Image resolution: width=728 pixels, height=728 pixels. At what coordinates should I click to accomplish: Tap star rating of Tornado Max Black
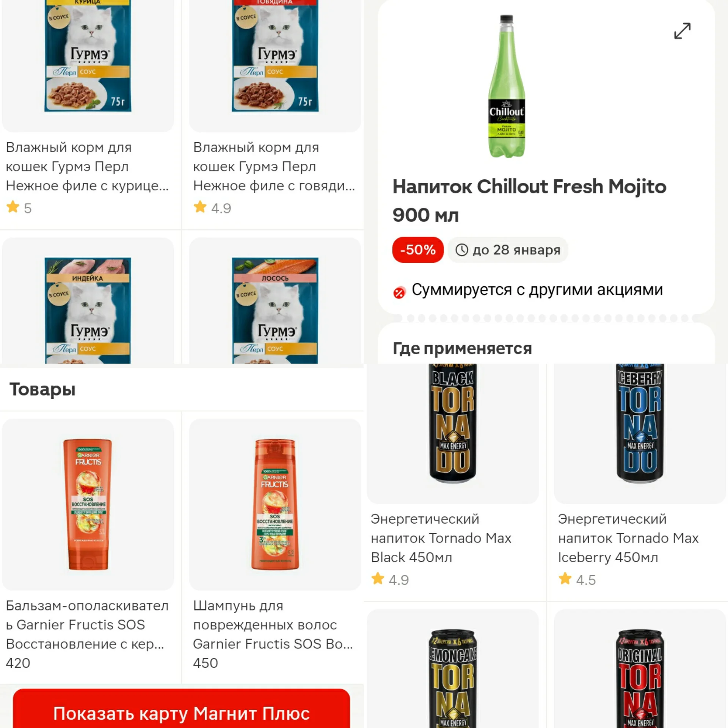(390, 579)
